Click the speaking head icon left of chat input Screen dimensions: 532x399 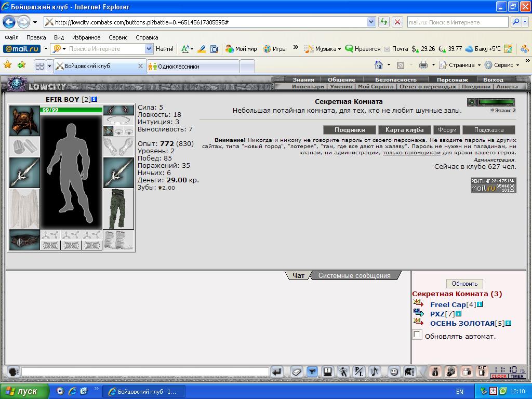13,372
